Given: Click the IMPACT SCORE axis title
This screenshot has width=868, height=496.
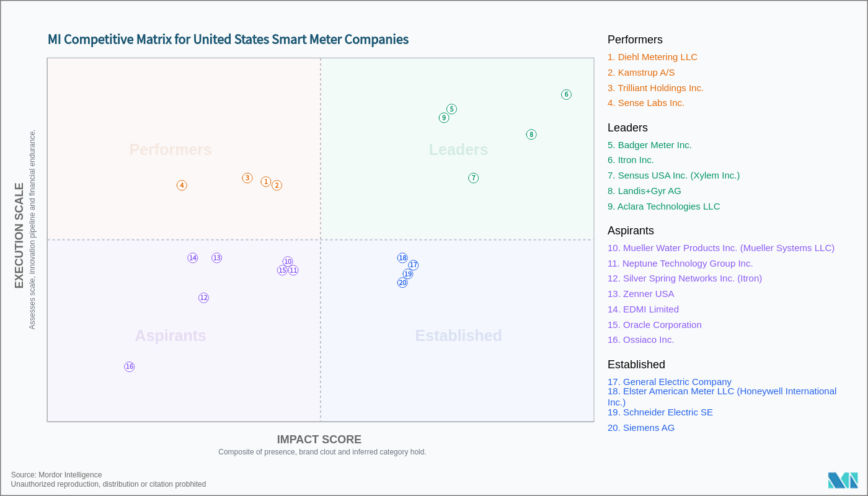Looking at the screenshot, I should click(319, 440).
